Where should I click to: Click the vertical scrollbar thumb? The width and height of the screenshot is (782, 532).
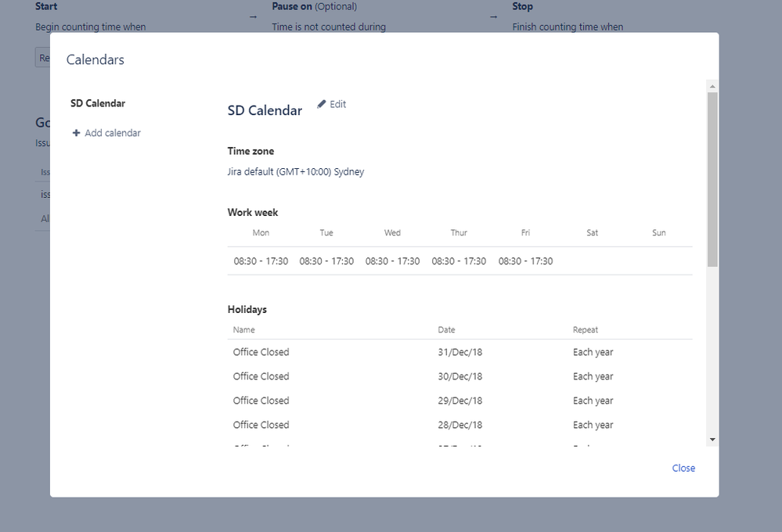tap(712, 179)
